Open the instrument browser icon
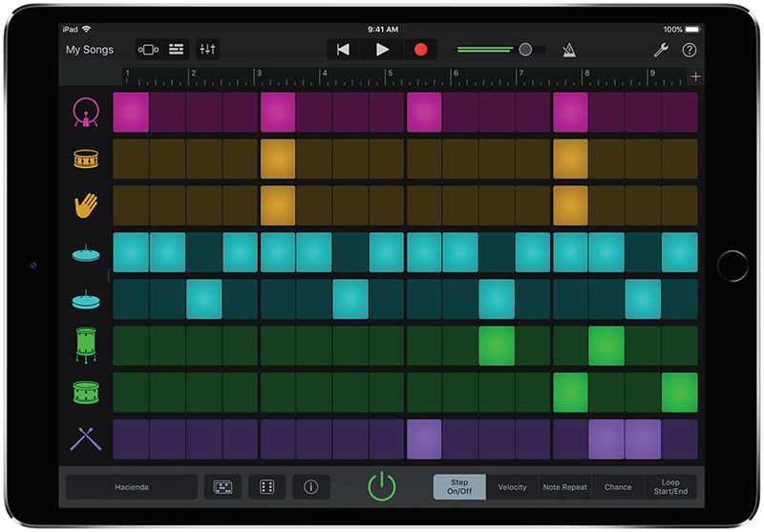Image resolution: width=764 pixels, height=532 pixels. pyautogui.click(x=148, y=50)
